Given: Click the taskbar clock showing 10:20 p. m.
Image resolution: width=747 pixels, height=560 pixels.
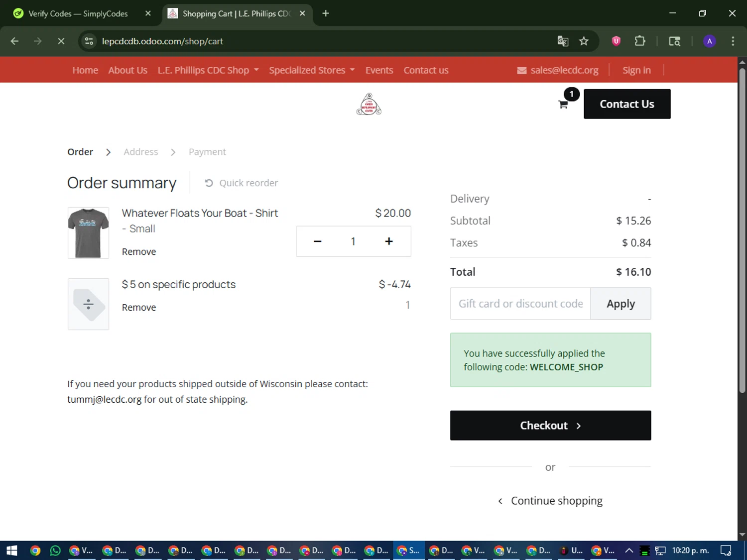Looking at the screenshot, I should 690,551.
